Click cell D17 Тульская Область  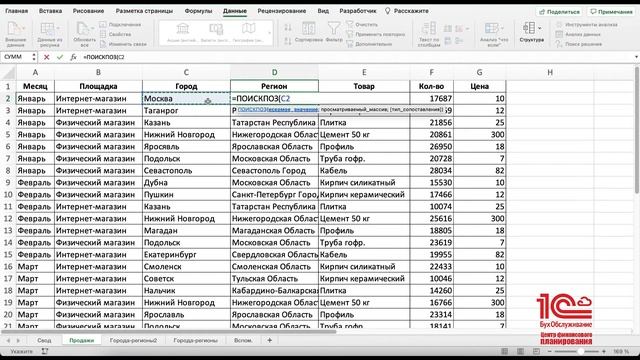coord(274,279)
